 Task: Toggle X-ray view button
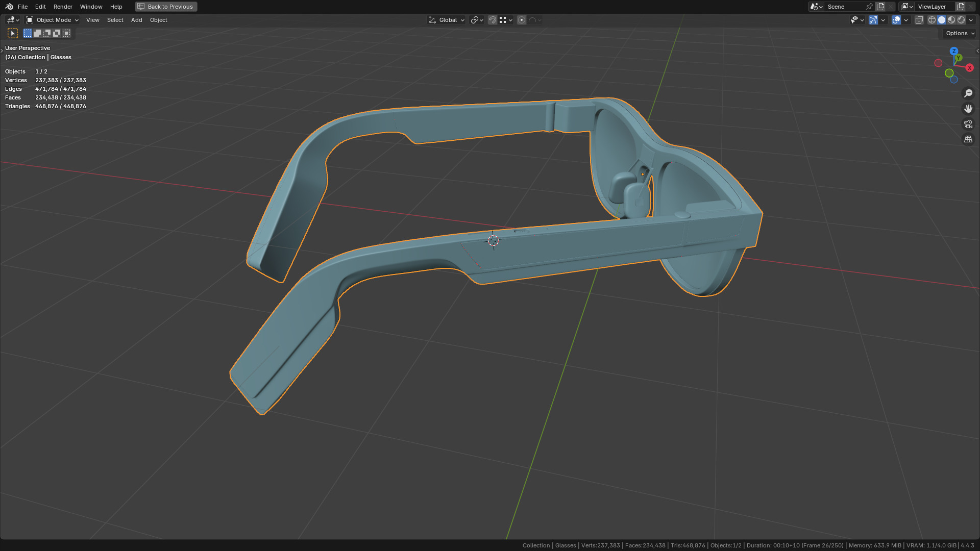click(919, 20)
